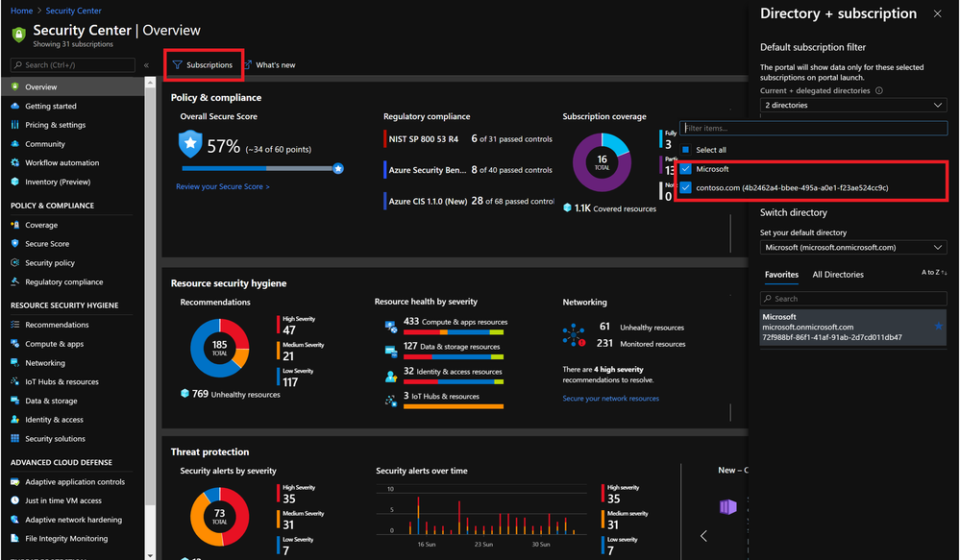Click the Subscriptions filter funnel icon

point(177,65)
